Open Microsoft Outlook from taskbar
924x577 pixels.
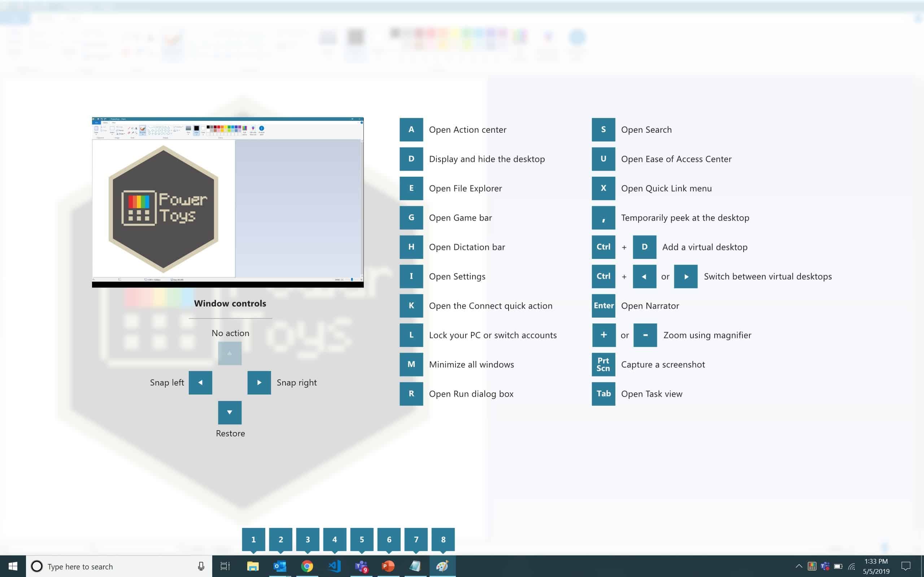[x=280, y=567]
